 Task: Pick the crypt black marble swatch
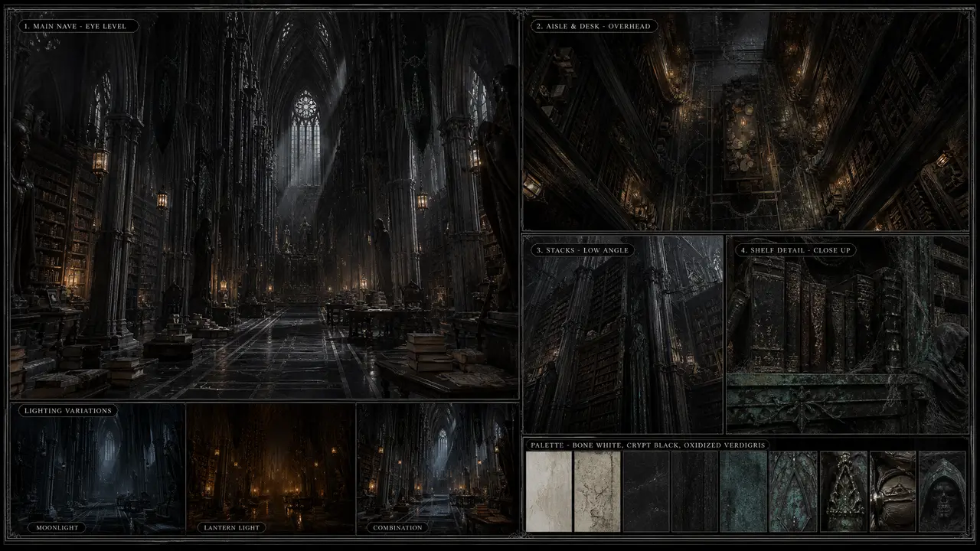click(x=646, y=491)
